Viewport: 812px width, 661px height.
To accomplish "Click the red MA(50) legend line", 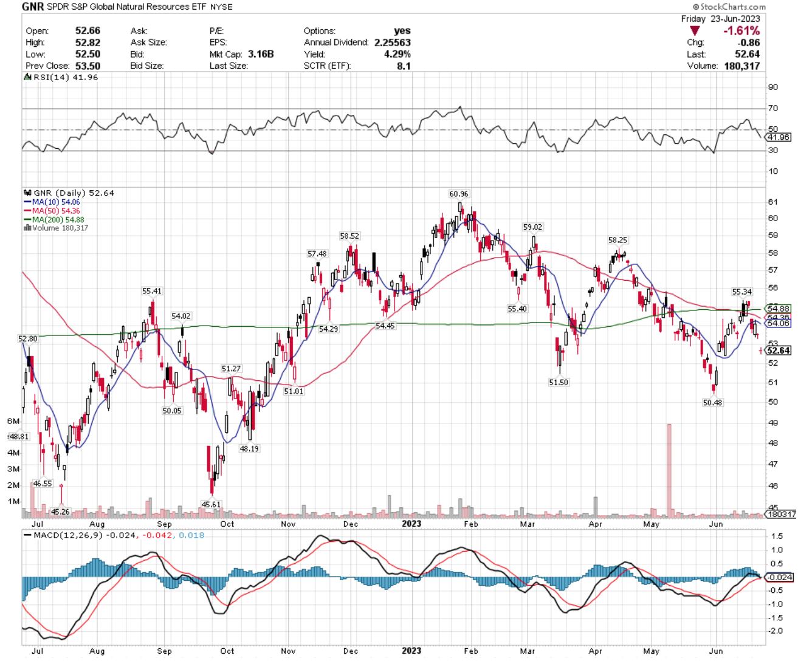I will [x=27, y=211].
